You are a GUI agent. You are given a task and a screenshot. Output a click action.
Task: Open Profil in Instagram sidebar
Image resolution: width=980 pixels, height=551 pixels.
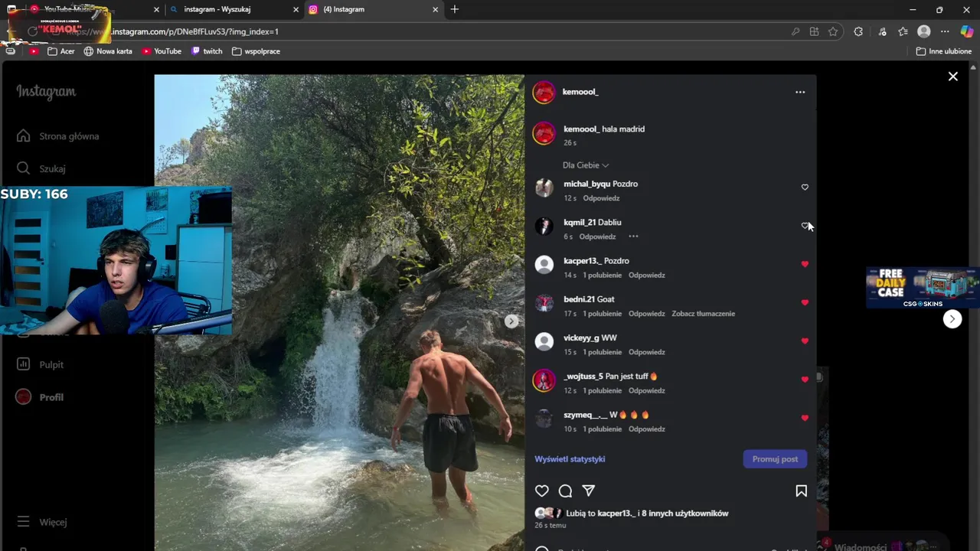(41, 397)
